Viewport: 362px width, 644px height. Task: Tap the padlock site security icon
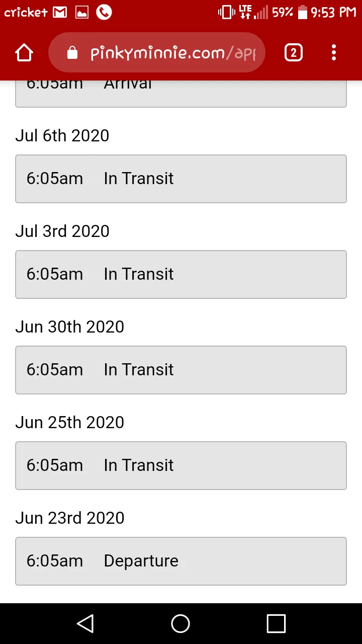[72, 53]
